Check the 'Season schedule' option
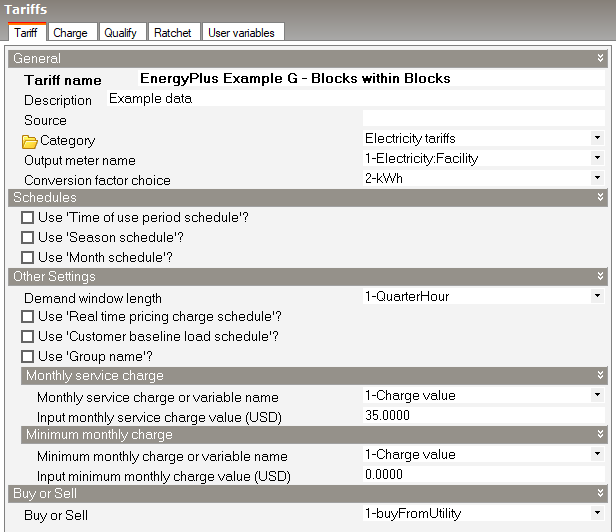Screen dimensions: 616x532 click(x=28, y=238)
